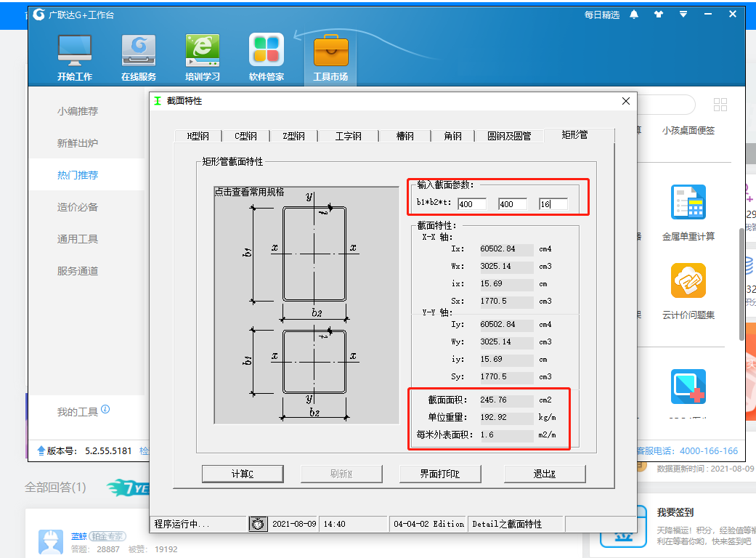Close the 截面特性 dialog
Viewport: 756px width, 558px height.
626,101
